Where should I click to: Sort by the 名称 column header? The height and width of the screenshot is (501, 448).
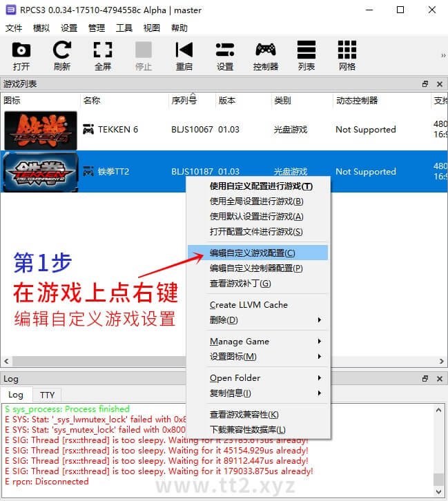click(x=92, y=101)
